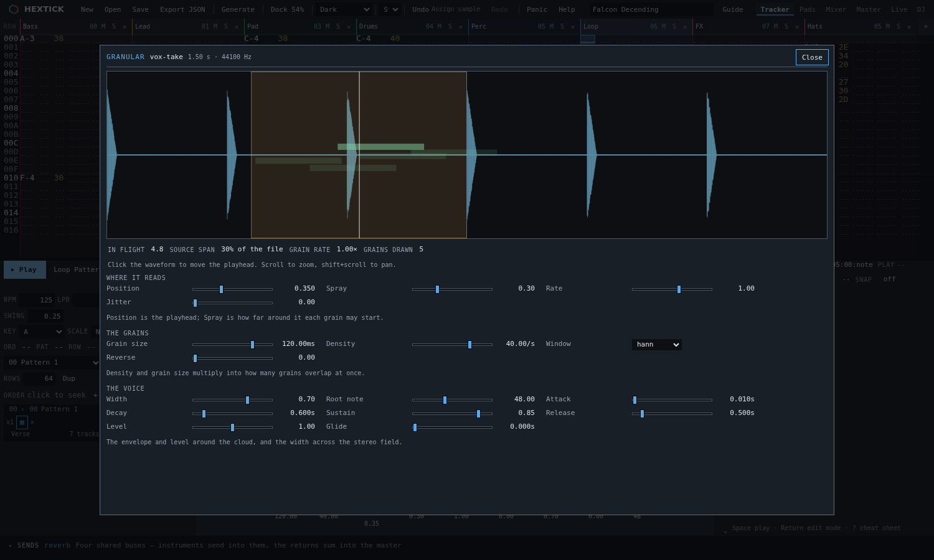
Task: Open the 00 Pattern 1 dropdown
Action: [x=52, y=363]
